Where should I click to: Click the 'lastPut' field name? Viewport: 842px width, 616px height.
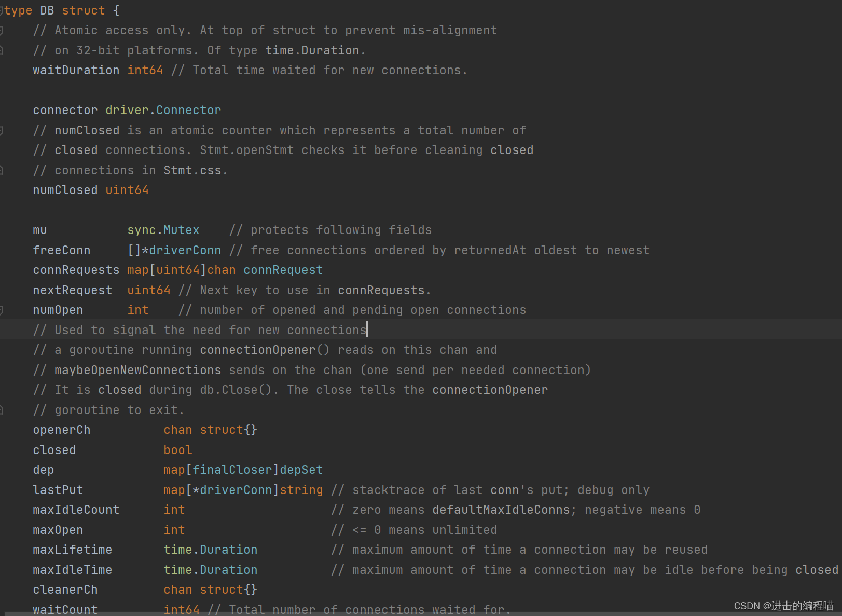click(58, 490)
